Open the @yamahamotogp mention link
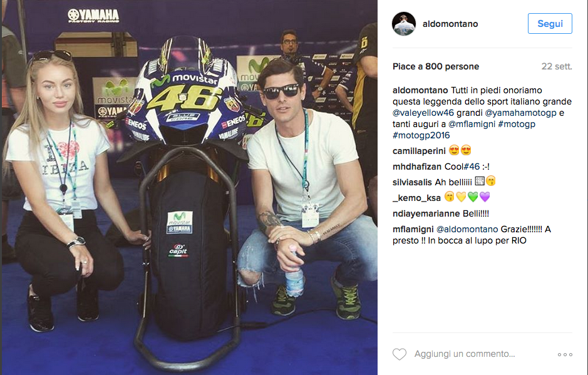Viewport: 588px width, 375px height. pyautogui.click(x=520, y=113)
